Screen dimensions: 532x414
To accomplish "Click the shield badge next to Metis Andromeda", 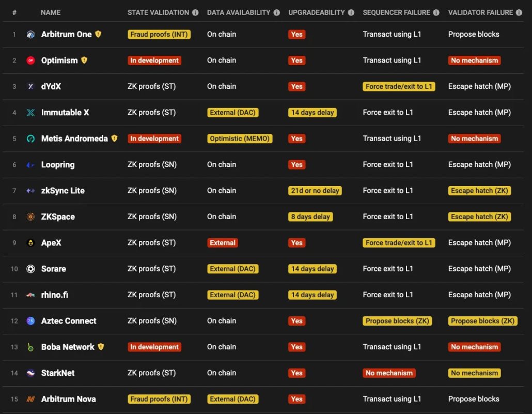I will click(114, 139).
